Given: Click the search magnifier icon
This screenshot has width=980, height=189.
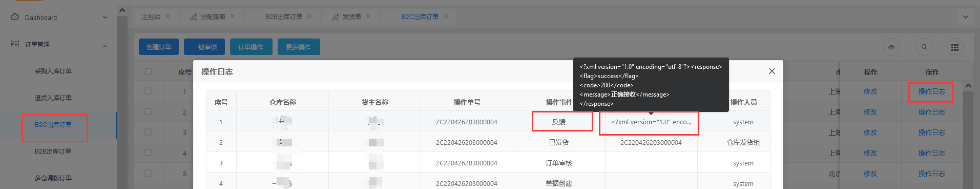Looking at the screenshot, I should (924, 47).
